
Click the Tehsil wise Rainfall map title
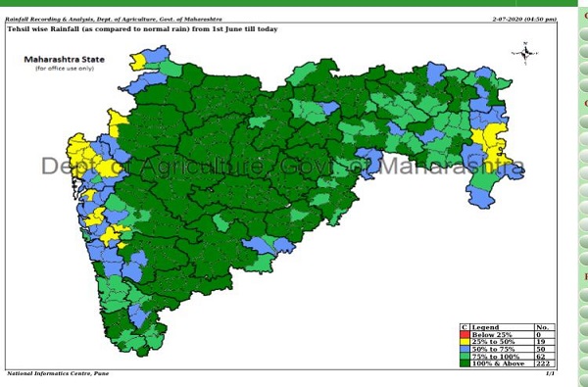point(142,28)
